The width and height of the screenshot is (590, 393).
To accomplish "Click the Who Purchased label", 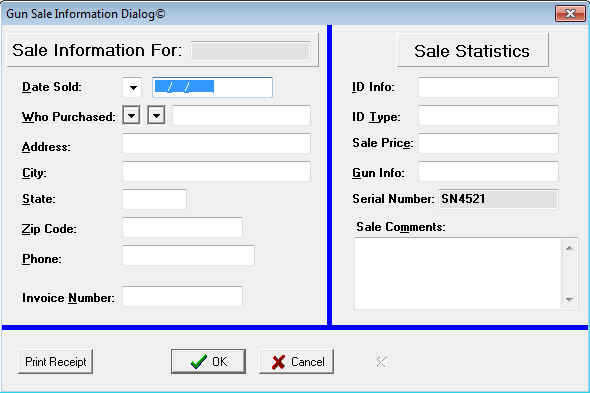I will [x=69, y=117].
